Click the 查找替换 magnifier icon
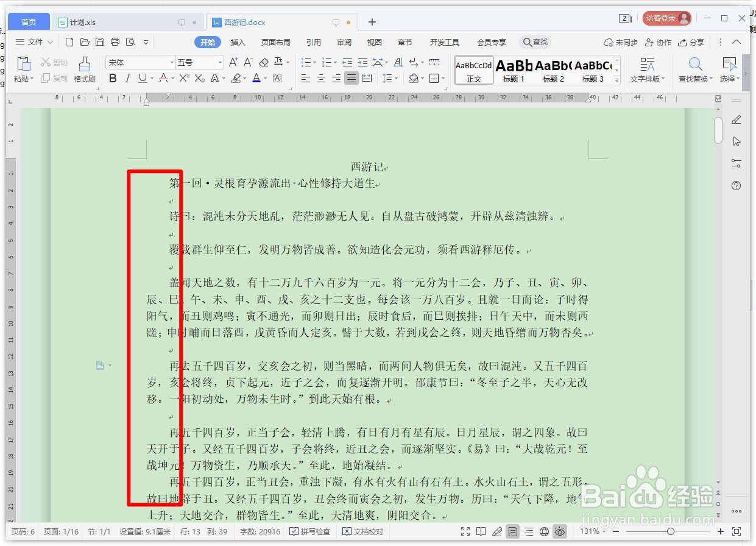Viewport: 756px width, 546px height. pos(695,64)
